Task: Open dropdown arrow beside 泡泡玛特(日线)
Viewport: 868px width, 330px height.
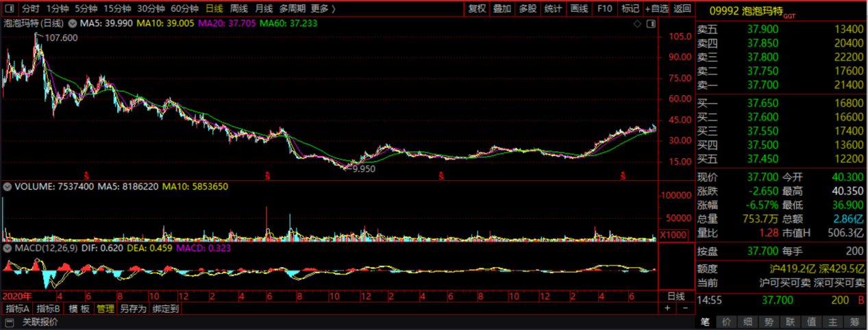Action: pyautogui.click(x=71, y=23)
